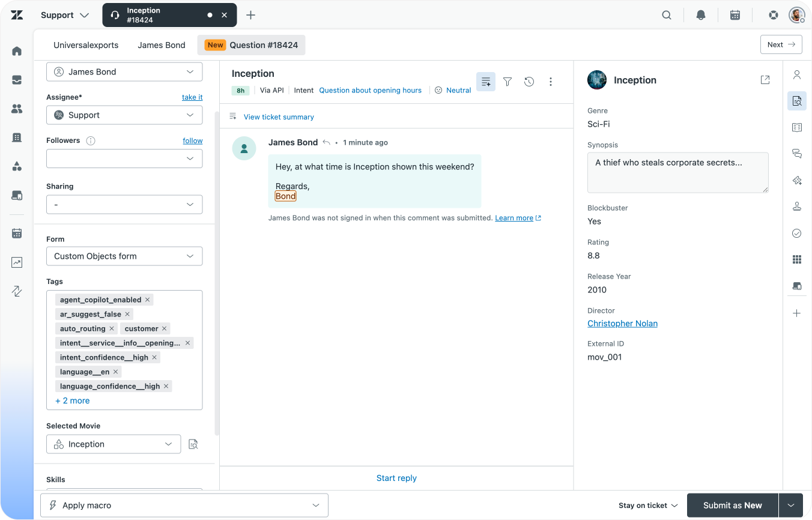Click the Submit as New button

(732, 506)
